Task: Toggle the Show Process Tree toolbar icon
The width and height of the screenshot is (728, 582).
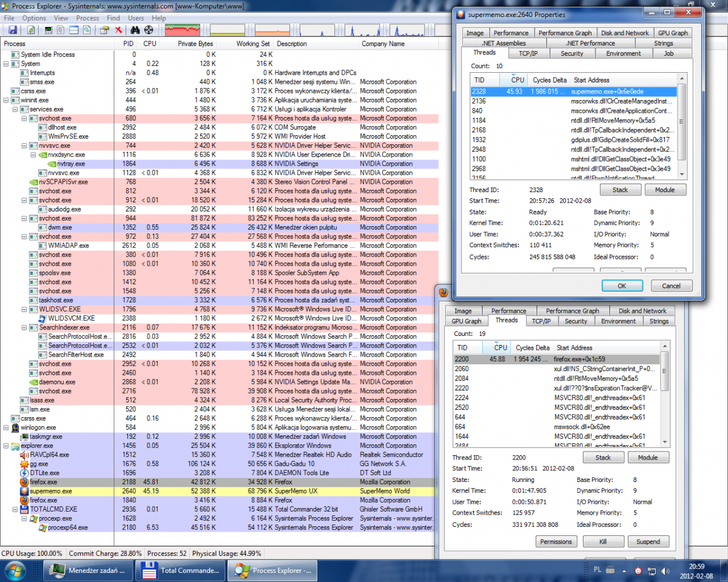Action: pyautogui.click(x=61, y=30)
